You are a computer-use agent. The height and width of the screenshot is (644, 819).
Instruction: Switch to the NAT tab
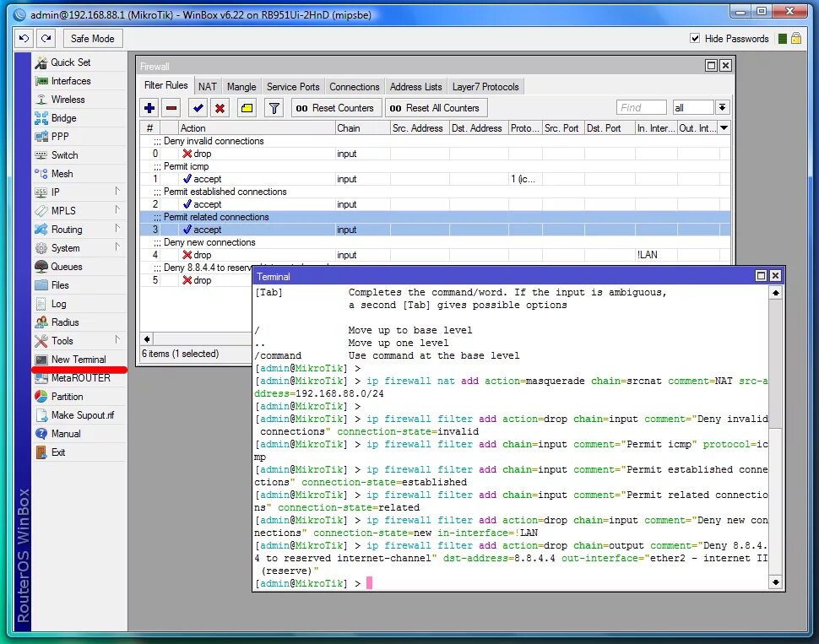click(208, 87)
